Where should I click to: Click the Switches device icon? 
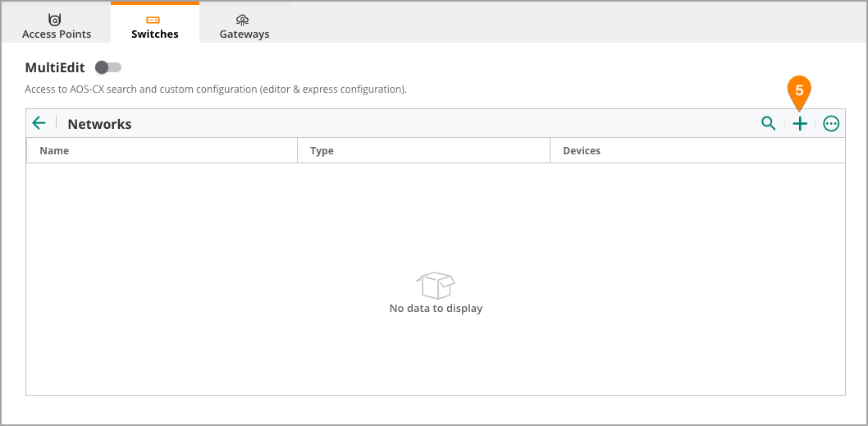coord(153,21)
